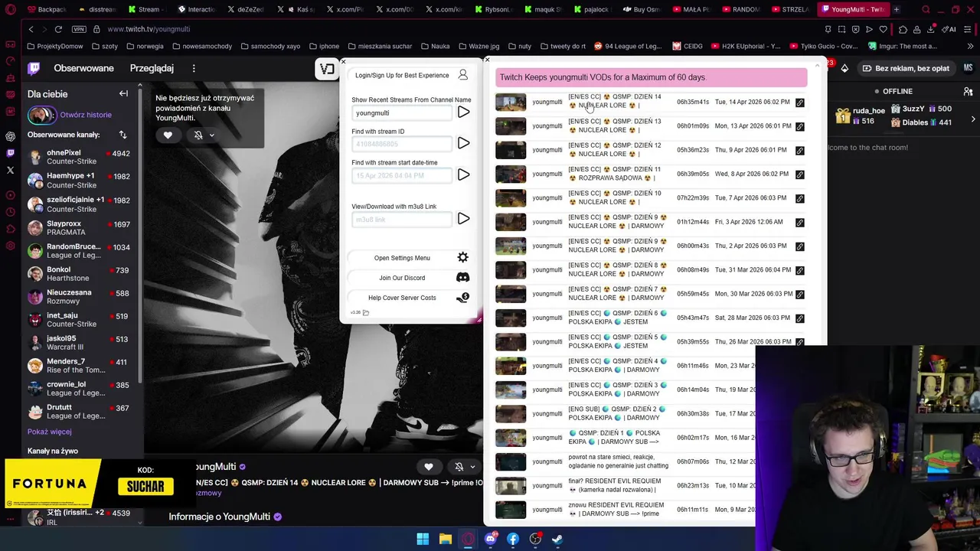Play recent streams from channel name
The height and width of the screenshot is (551, 980).
pos(463,112)
